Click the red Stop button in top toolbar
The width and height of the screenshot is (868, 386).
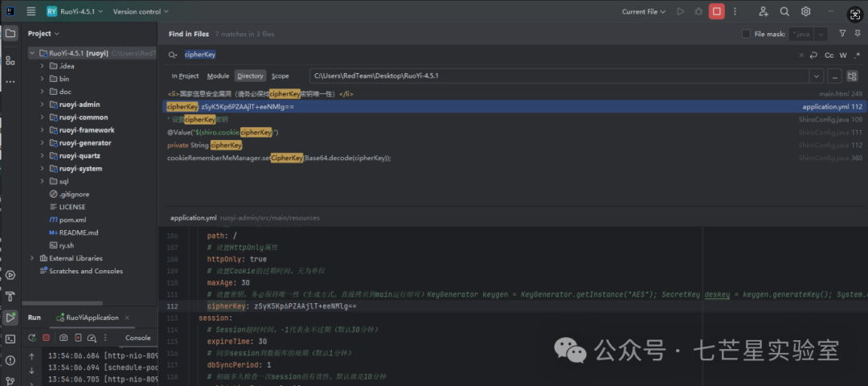click(717, 11)
